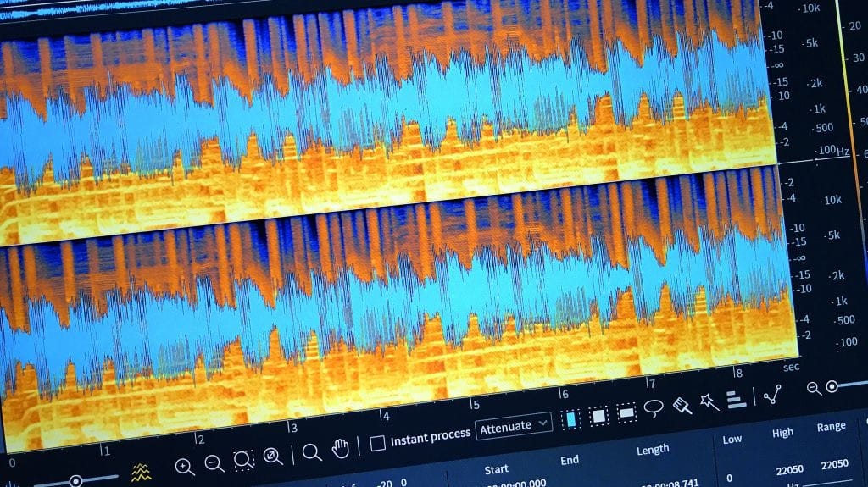Activate the Time-Frequency selection tool
The height and width of the screenshot is (487, 868).
click(598, 416)
